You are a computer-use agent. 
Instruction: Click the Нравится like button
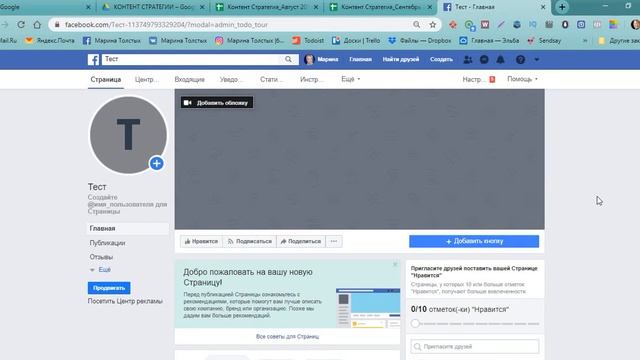click(202, 241)
